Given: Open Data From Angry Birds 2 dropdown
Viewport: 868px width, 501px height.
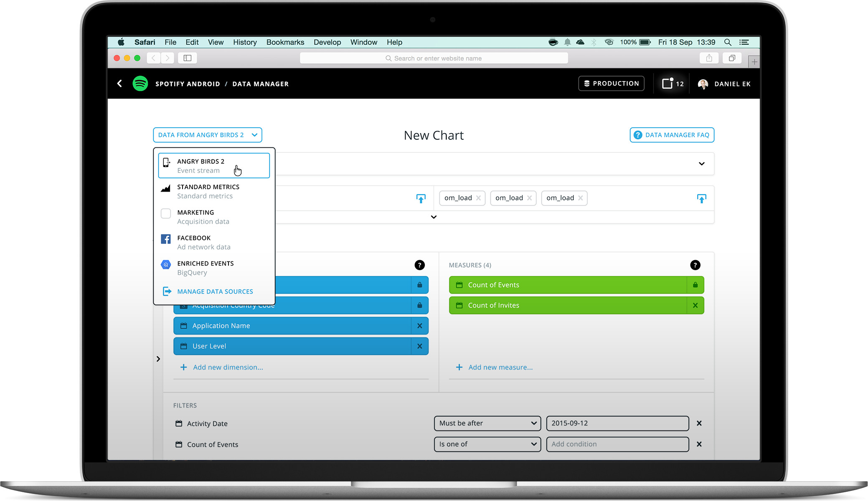Looking at the screenshot, I should tap(208, 135).
